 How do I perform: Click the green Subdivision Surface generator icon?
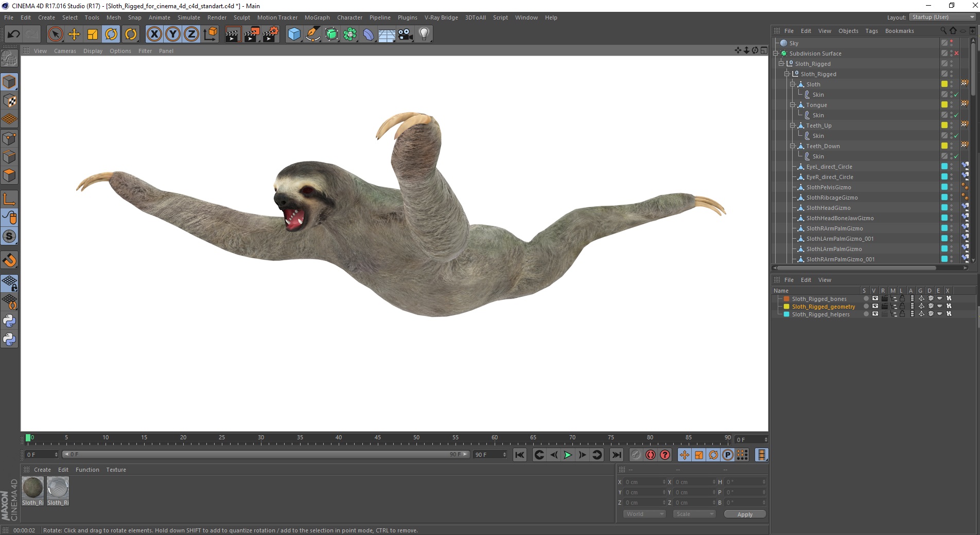tap(331, 34)
